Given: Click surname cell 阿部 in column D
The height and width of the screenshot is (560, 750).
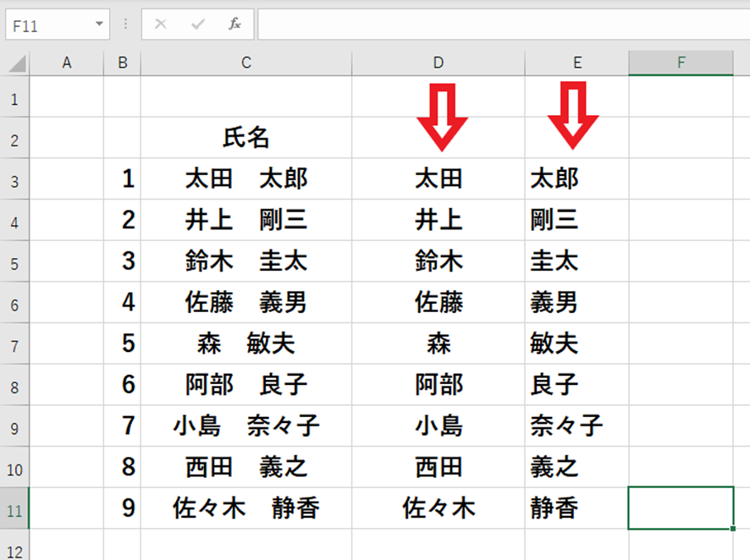Looking at the screenshot, I should (x=438, y=385).
